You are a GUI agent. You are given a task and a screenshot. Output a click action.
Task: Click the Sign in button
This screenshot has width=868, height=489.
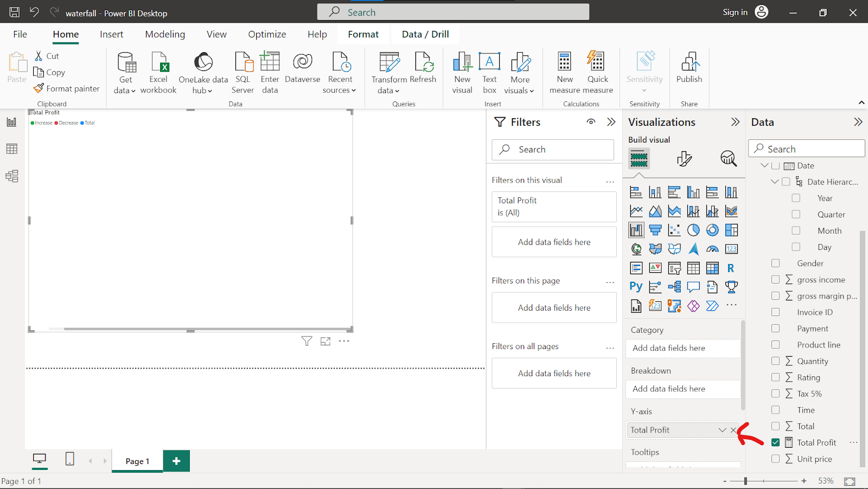point(745,12)
